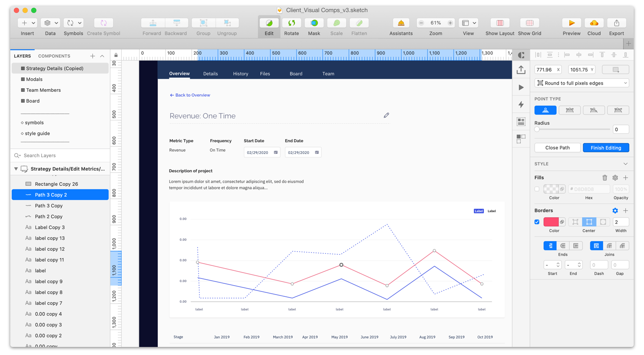Open Round to full pixels edges dropdown
Screen dimensions: 644x355
click(x=582, y=83)
